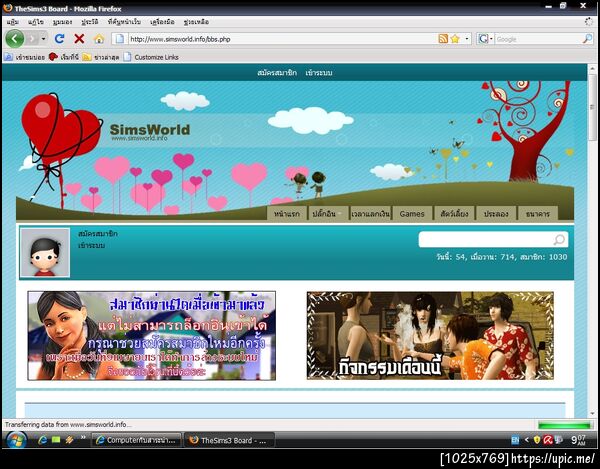Click the default user avatar image
The image size is (600, 469).
(45, 252)
